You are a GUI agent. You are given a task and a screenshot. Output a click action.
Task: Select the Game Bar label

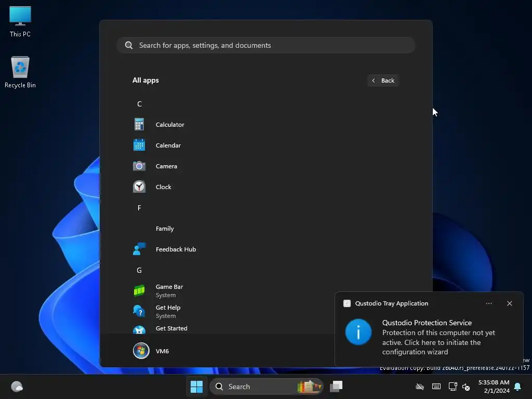click(169, 287)
